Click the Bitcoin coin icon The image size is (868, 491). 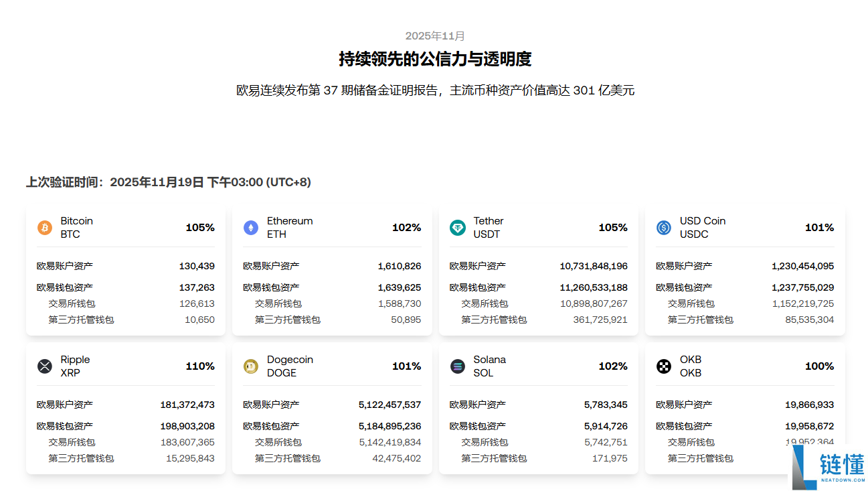(x=45, y=228)
